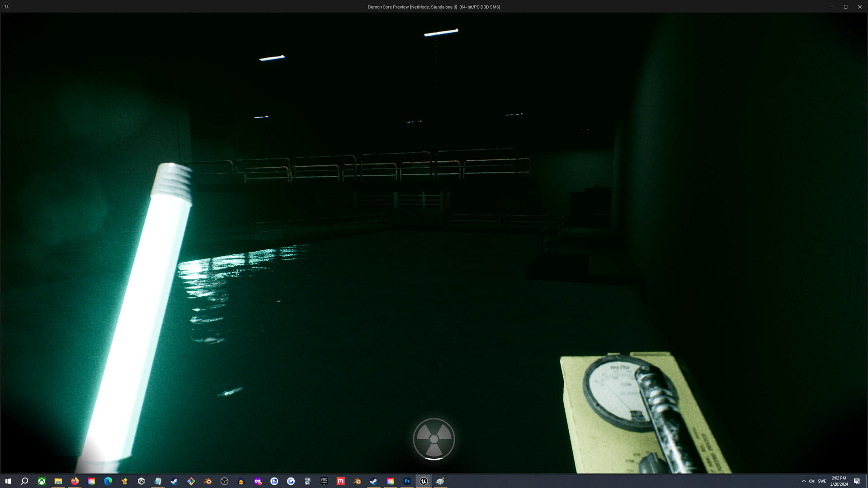The height and width of the screenshot is (488, 868).
Task: Select the active Unreal Engine taskbar icon
Action: click(424, 481)
